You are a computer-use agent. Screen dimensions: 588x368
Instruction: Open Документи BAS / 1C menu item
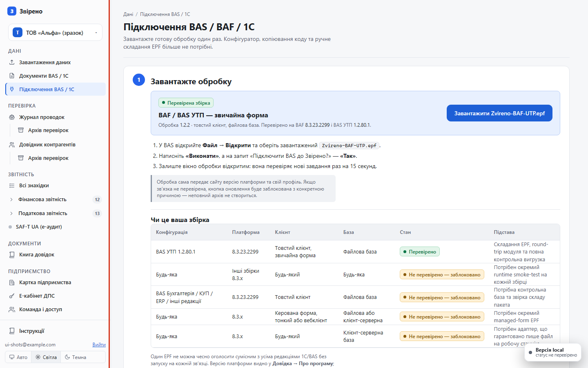[56, 76]
